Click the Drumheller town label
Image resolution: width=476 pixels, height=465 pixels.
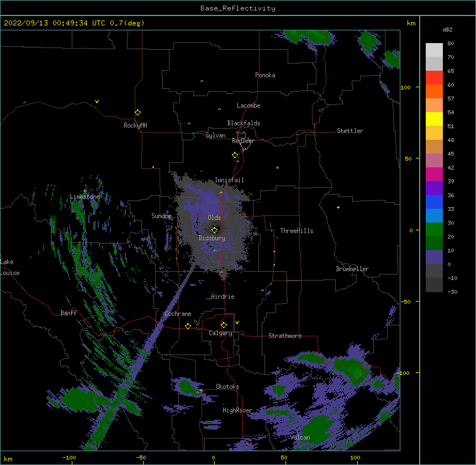[352, 269]
